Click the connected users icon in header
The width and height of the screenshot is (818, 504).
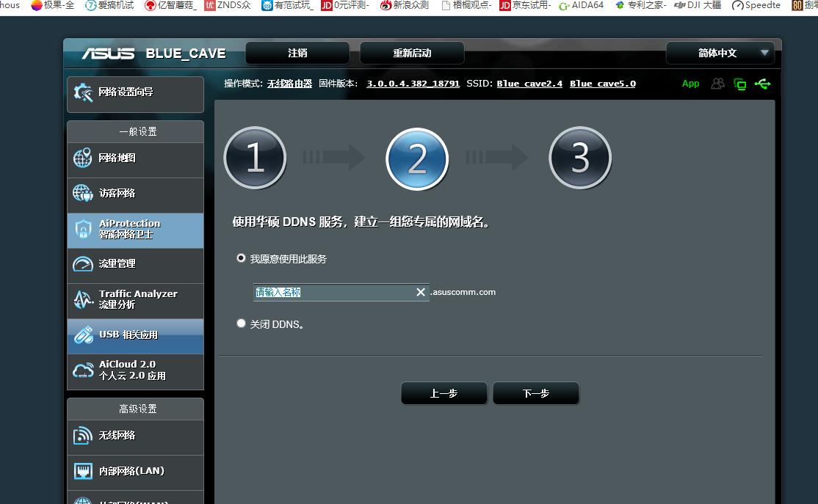(717, 84)
